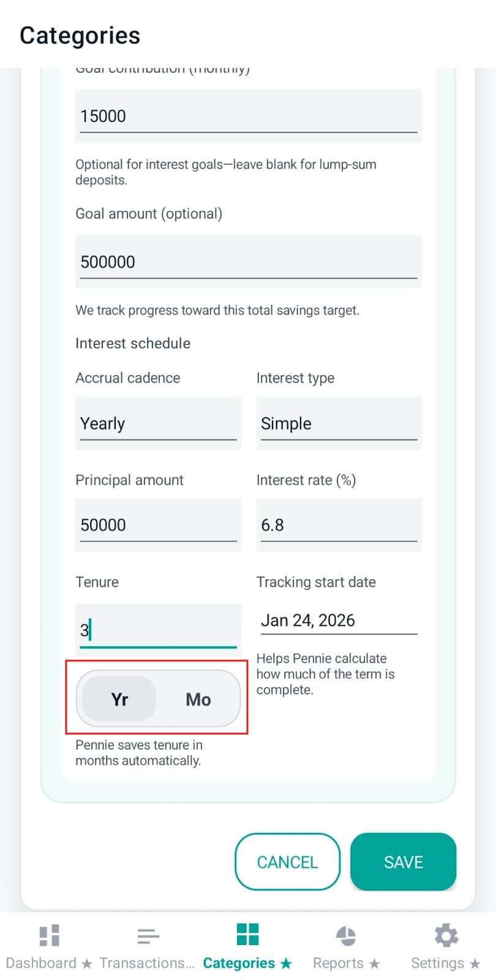This screenshot has width=496, height=980.
Task: Select the Categories squares icon
Action: tap(247, 935)
